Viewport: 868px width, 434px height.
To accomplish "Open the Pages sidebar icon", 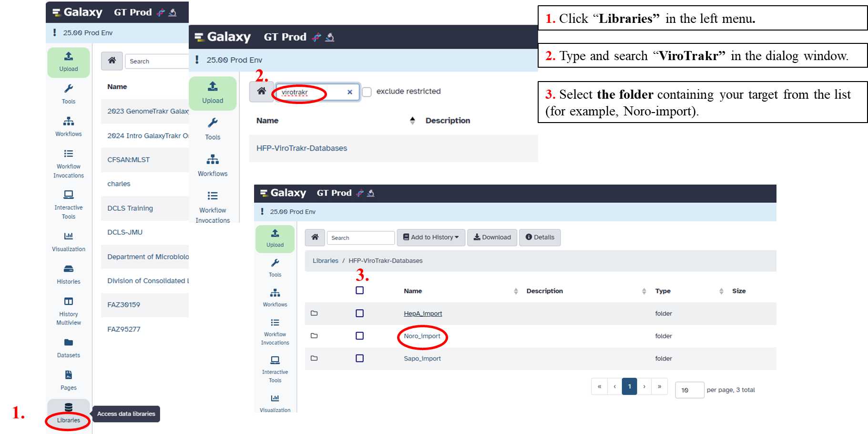I will [68, 380].
